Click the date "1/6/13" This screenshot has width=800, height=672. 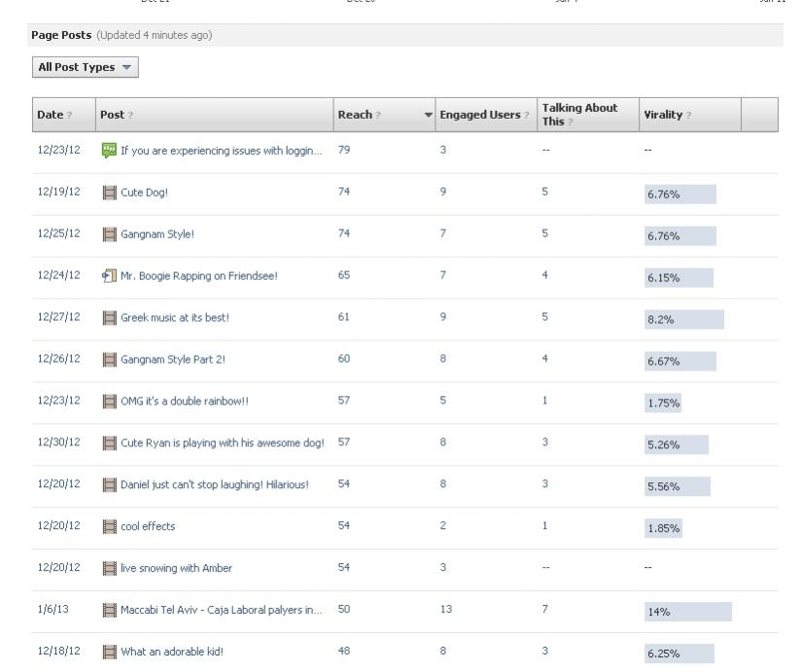[52, 609]
